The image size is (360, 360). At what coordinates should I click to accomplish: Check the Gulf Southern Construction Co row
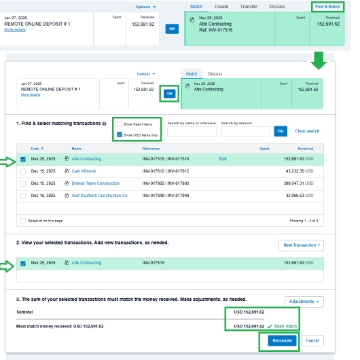click(23, 196)
